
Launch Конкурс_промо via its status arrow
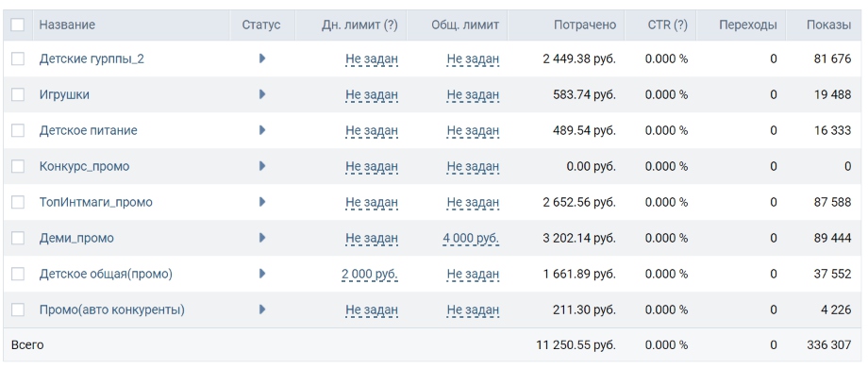tap(262, 166)
